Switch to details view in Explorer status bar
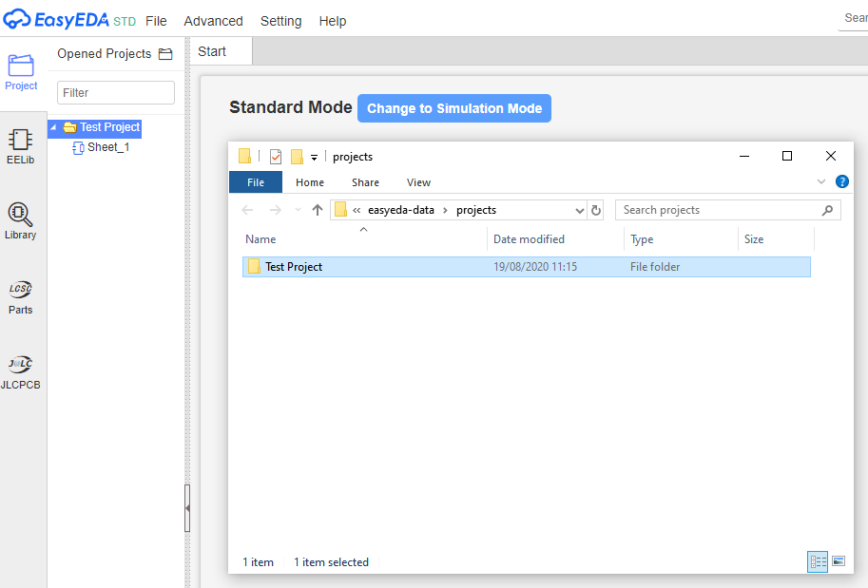The image size is (868, 588). 818,561
